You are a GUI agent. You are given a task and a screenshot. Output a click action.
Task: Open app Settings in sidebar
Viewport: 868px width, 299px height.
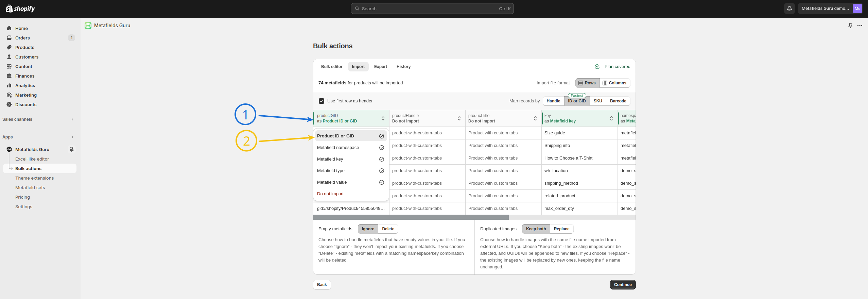[24, 207]
